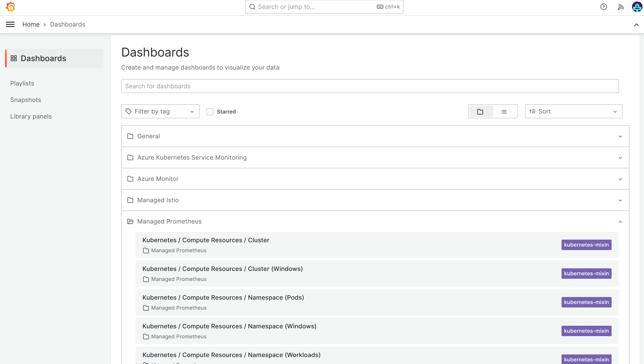Open Snapshots in the sidebar
This screenshot has height=364, width=644.
coord(25,100)
